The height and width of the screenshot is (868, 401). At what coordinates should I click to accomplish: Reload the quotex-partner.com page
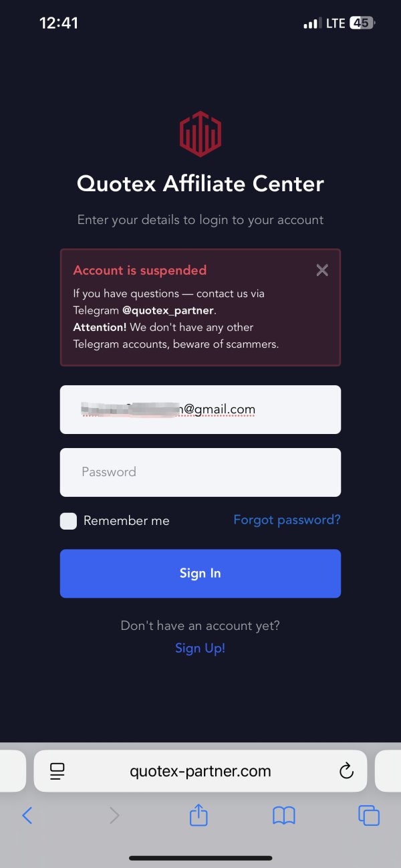(346, 771)
